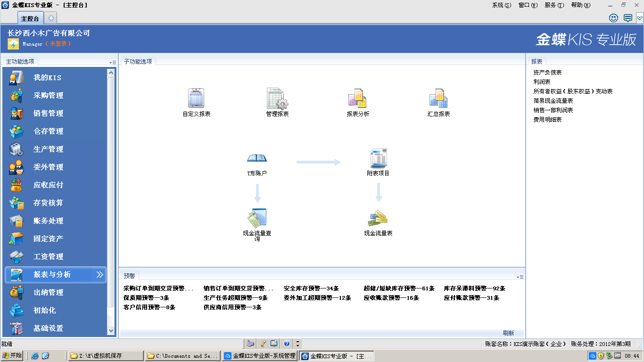Click sidebar scrollbar up arrow
Screen dimensions: 644x362
111,73
